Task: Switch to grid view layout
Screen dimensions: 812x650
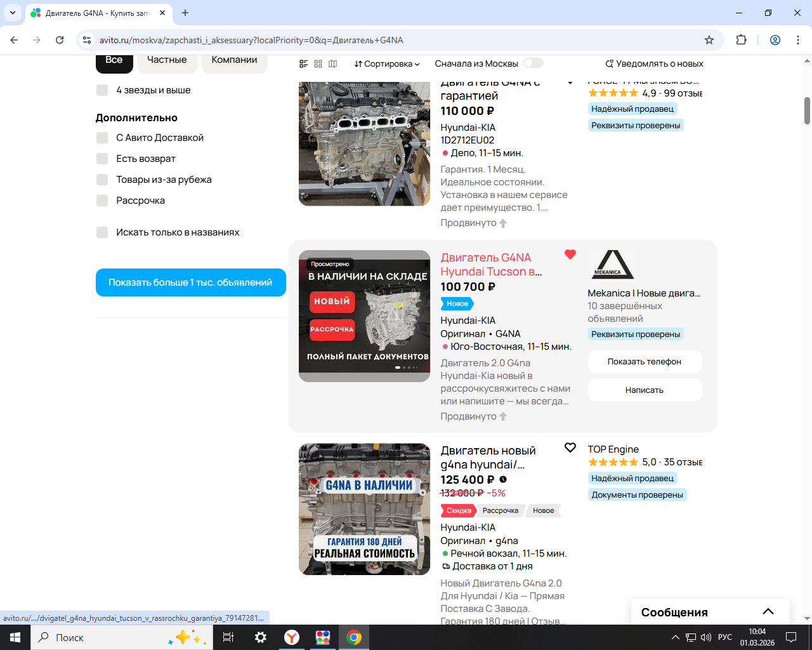Action: [318, 63]
